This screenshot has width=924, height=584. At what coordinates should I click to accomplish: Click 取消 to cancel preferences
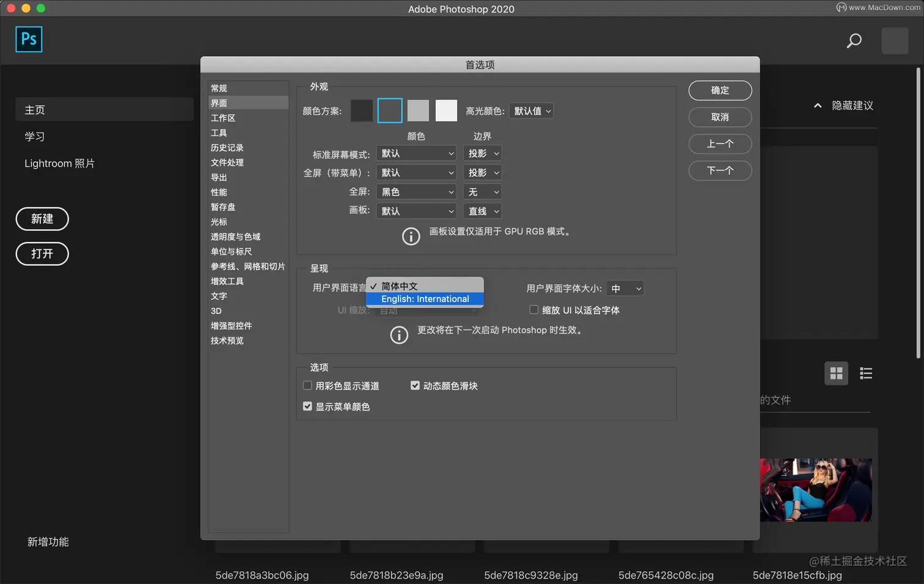click(720, 117)
